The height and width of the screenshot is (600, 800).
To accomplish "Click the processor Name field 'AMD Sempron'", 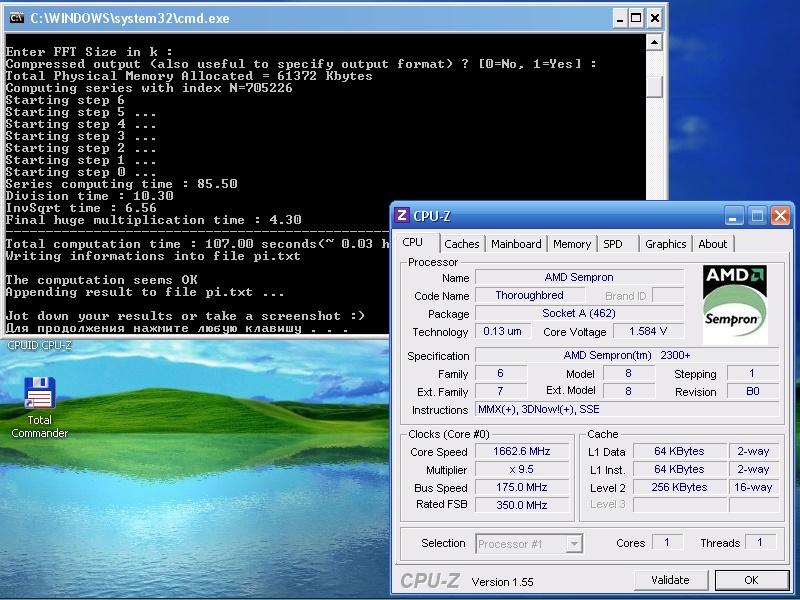I will 579,277.
